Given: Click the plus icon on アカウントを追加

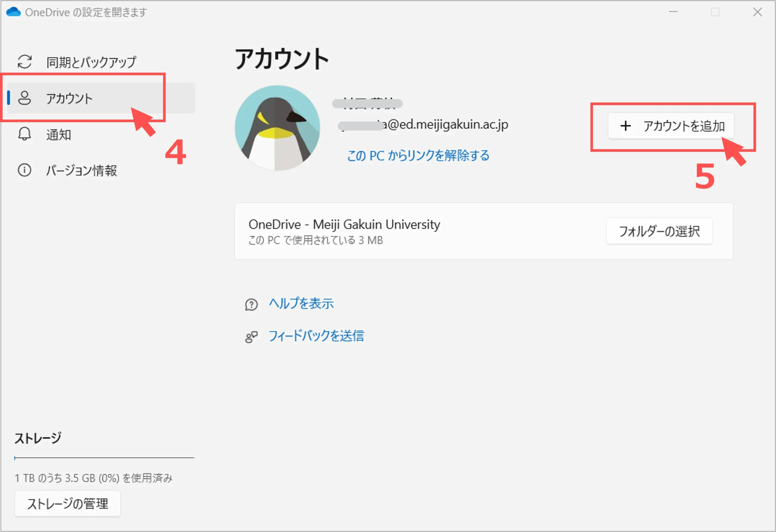Looking at the screenshot, I should pos(625,126).
